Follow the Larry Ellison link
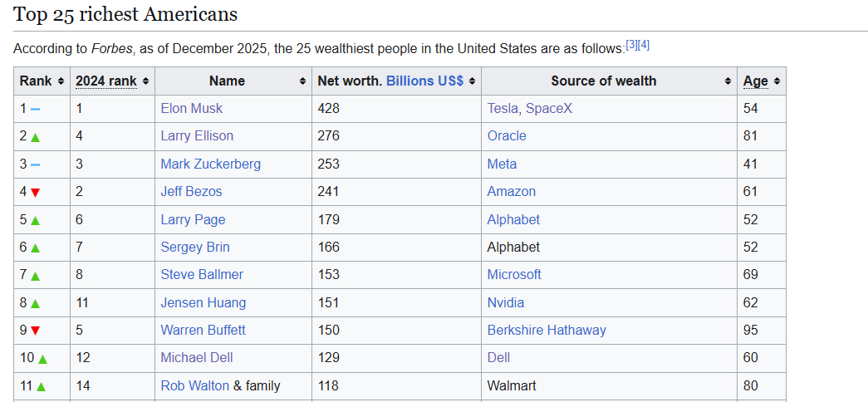This screenshot has width=868, height=402. tap(197, 136)
